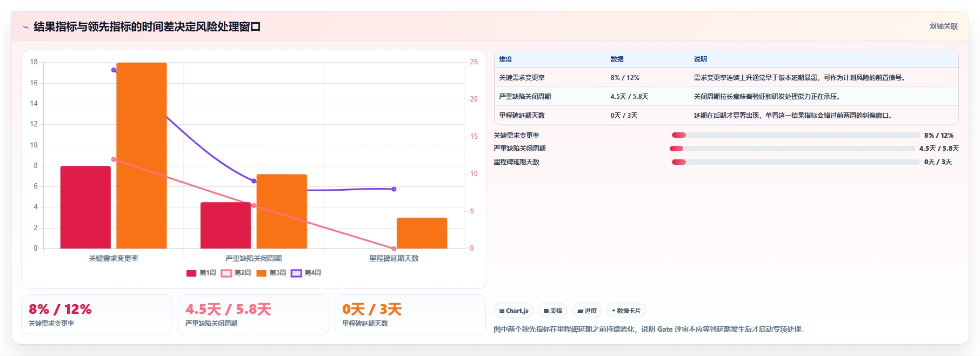This screenshot has height=356, width=980.
Task: Toggle the 第1周 legend swatch
Action: point(191,273)
